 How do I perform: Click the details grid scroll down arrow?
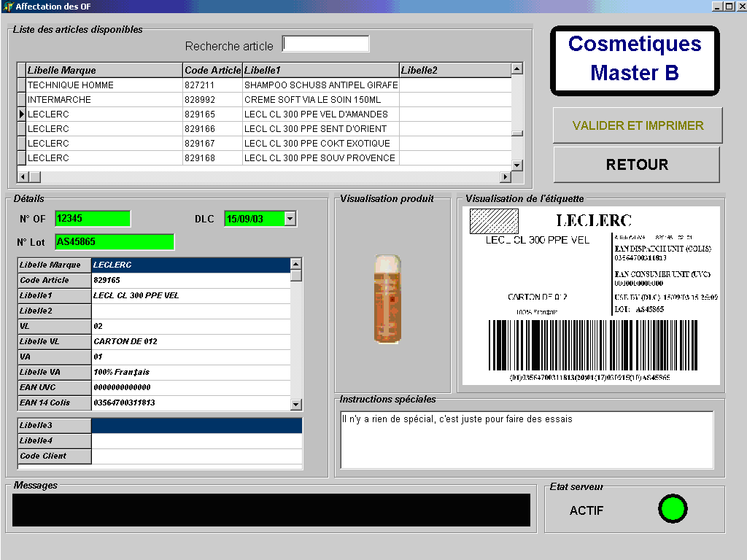coord(296,404)
